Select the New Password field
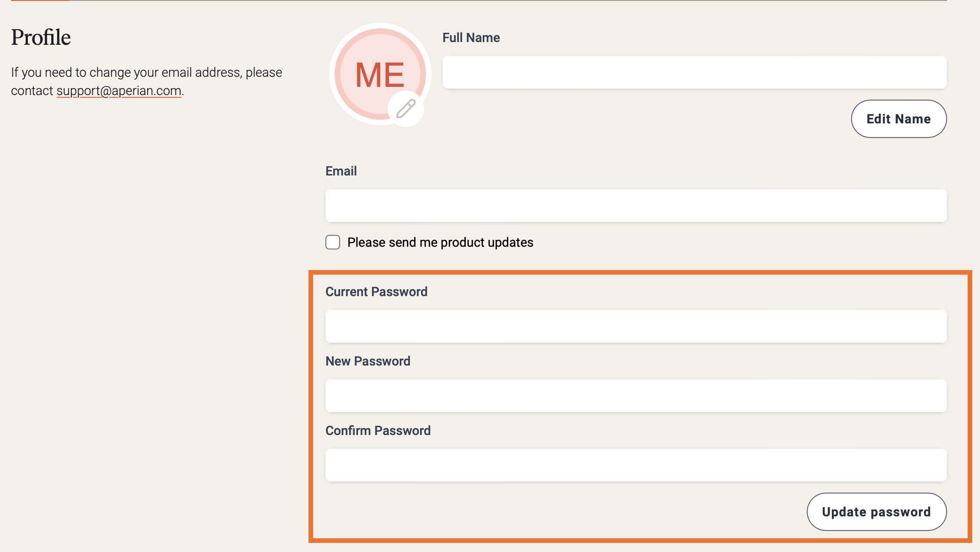The width and height of the screenshot is (980, 552). pos(636,396)
